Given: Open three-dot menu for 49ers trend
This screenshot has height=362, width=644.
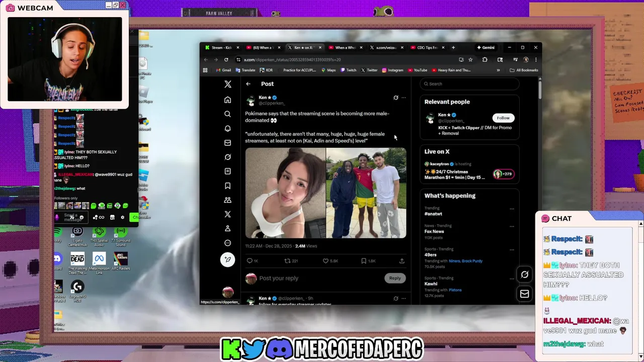Looking at the screenshot, I should click(512, 249).
